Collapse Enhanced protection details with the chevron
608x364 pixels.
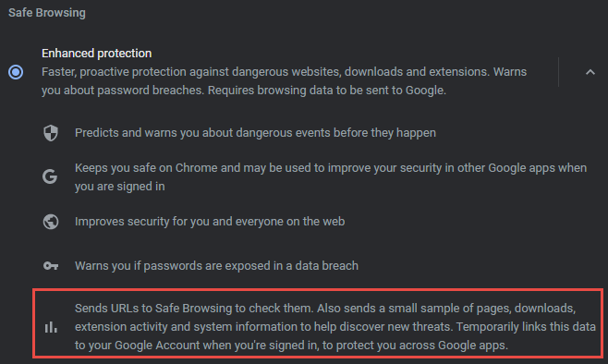(590, 72)
